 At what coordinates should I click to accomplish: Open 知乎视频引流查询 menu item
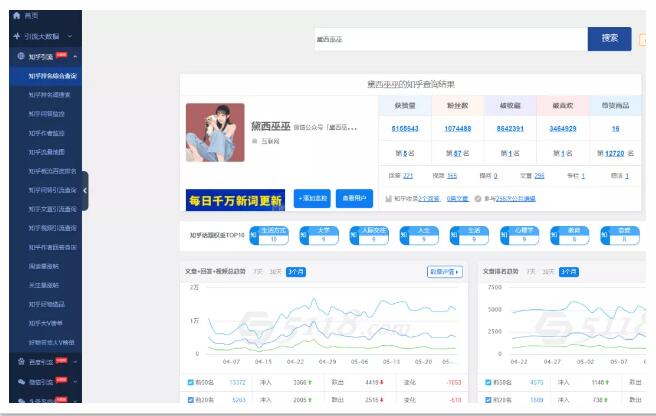tap(53, 228)
